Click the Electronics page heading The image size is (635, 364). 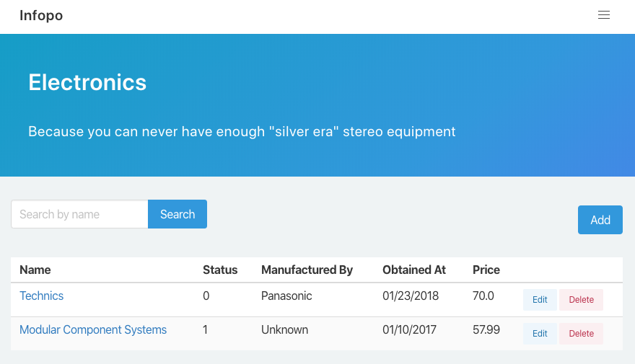(87, 82)
